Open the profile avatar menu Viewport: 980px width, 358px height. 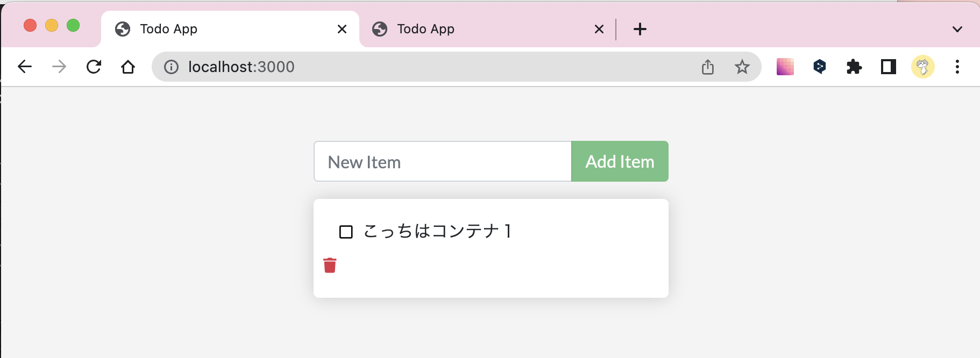pos(922,67)
